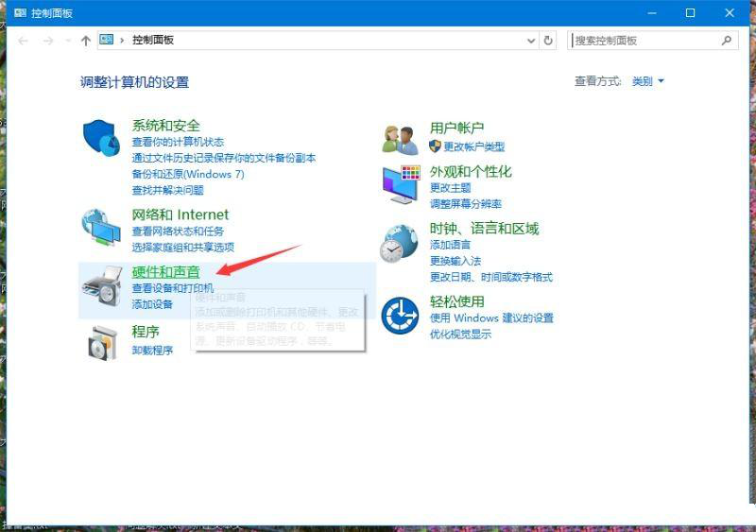Click 控制面板 breadcrumb in the address bar
Image resolution: width=756 pixels, height=532 pixels.
(152, 41)
